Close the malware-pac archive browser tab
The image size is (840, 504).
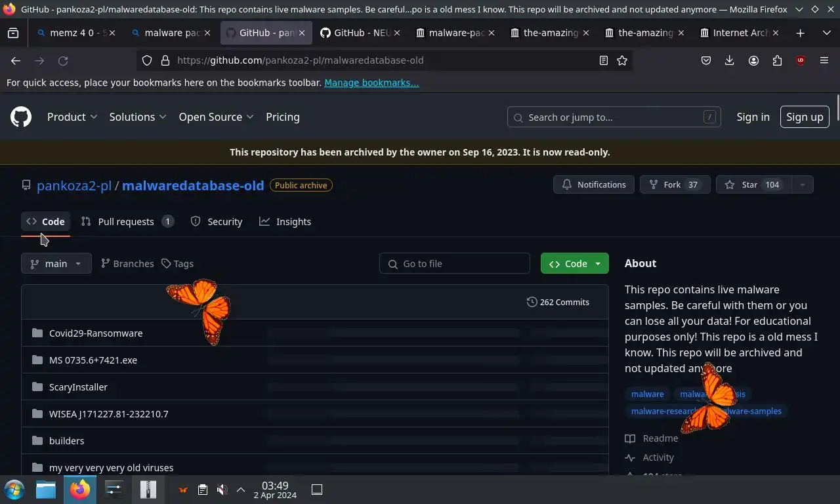coord(491,33)
